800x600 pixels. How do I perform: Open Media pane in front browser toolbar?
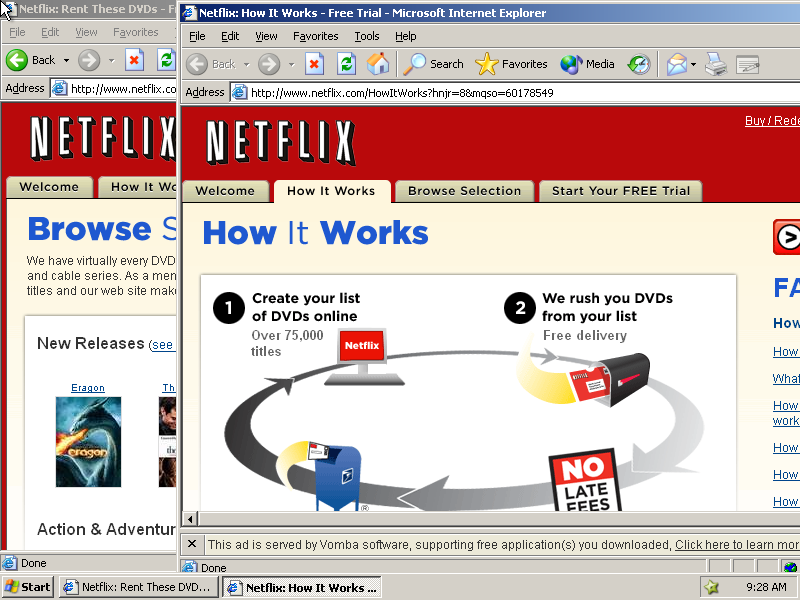click(587, 64)
